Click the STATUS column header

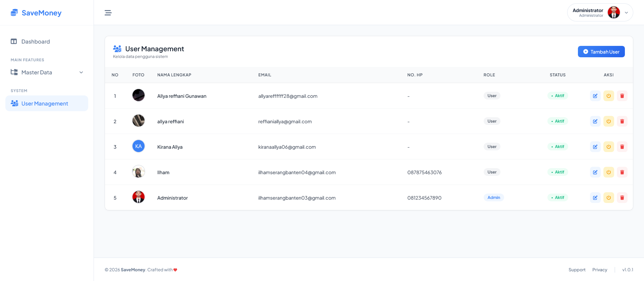tap(558, 75)
